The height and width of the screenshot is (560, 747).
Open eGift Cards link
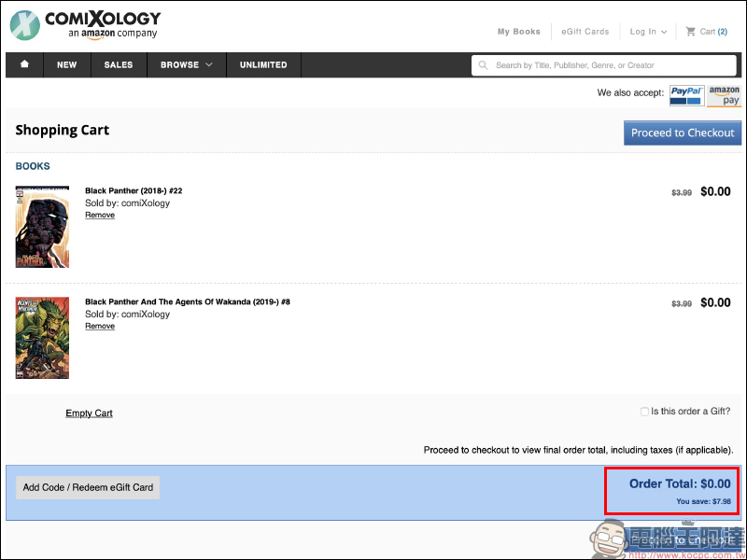coord(585,32)
